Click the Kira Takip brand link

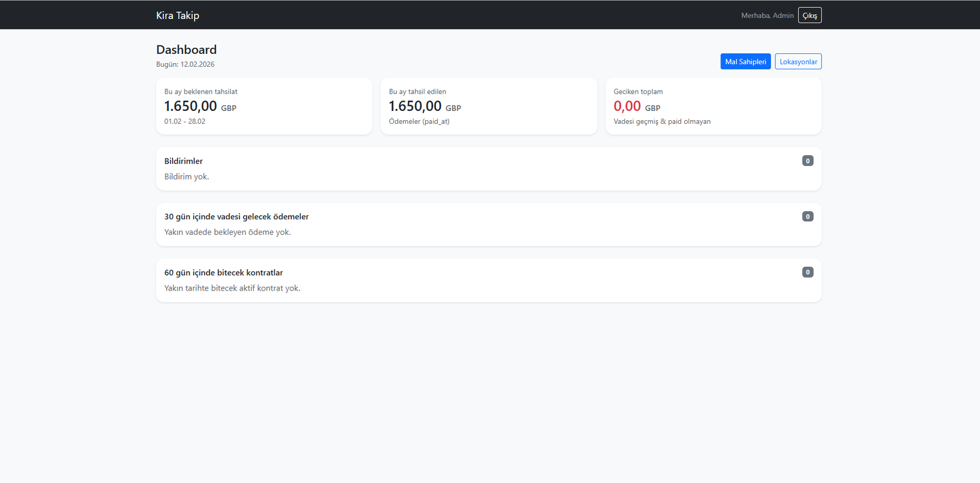click(178, 15)
